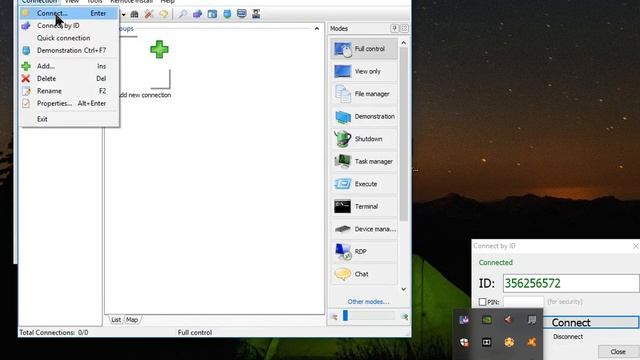Choose Delete menu entry
The height and width of the screenshot is (360, 640).
click(69, 78)
